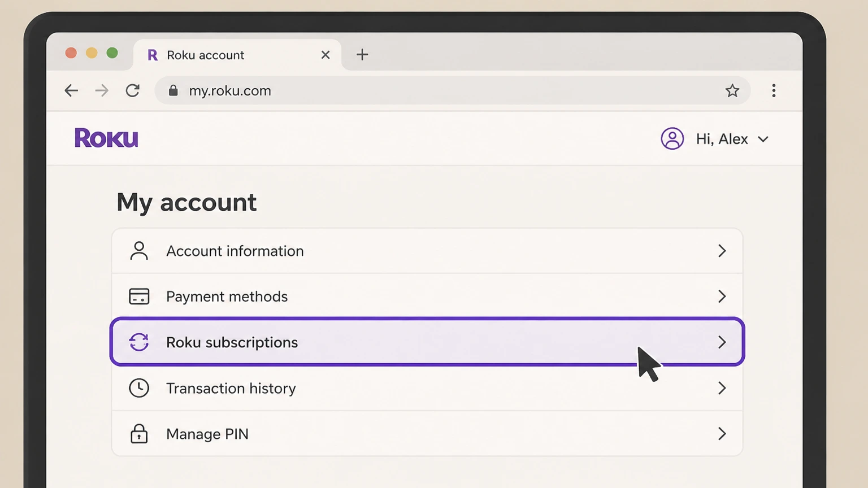The height and width of the screenshot is (488, 868).
Task: Click the person icon beside Account information
Action: (x=139, y=251)
